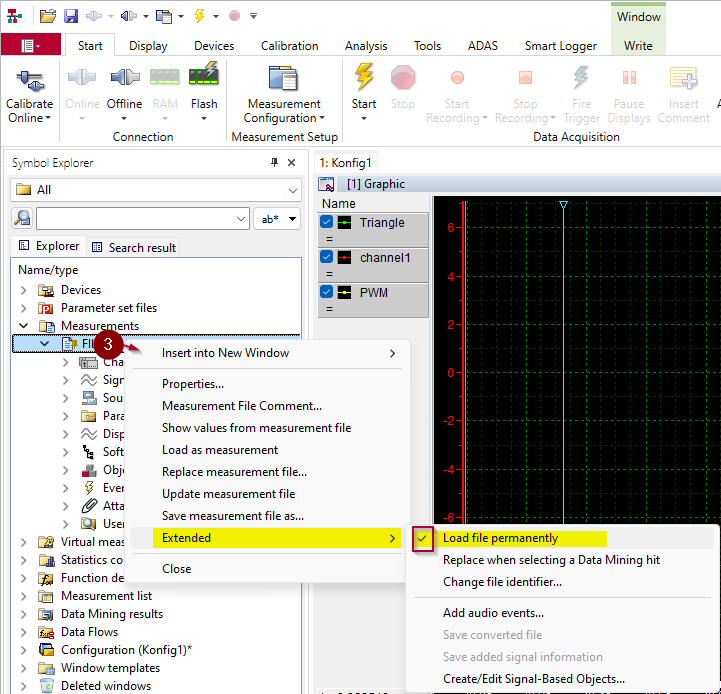Click the symbol search magnifier icon
The image size is (721, 694).
coord(22,218)
